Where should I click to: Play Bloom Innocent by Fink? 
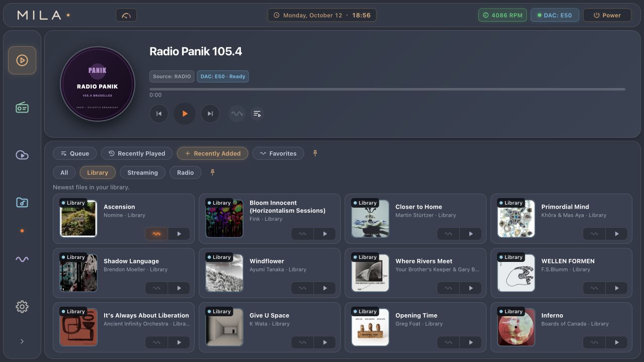pyautogui.click(x=325, y=234)
